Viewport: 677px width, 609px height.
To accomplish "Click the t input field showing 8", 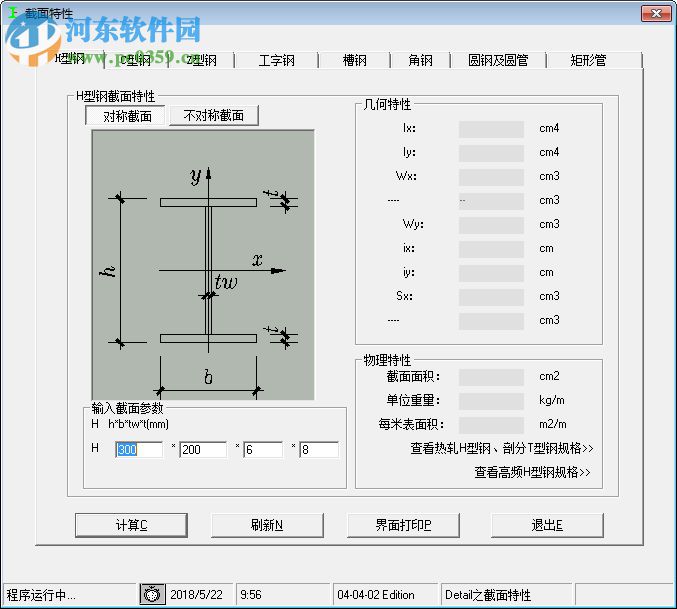I will (319, 450).
